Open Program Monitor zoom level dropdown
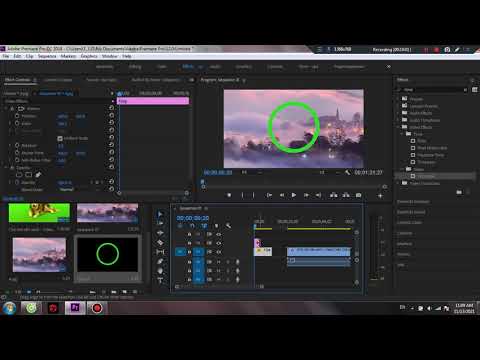 pos(251,172)
